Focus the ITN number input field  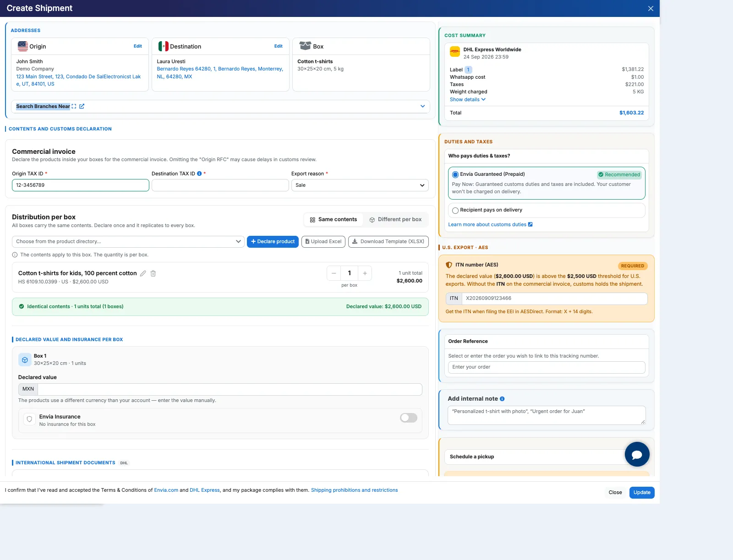[554, 299]
